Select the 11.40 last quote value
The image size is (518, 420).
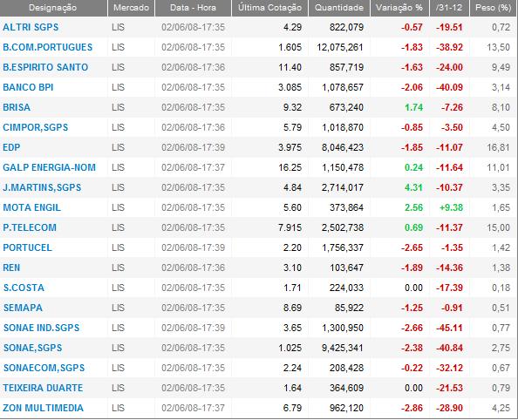290,67
